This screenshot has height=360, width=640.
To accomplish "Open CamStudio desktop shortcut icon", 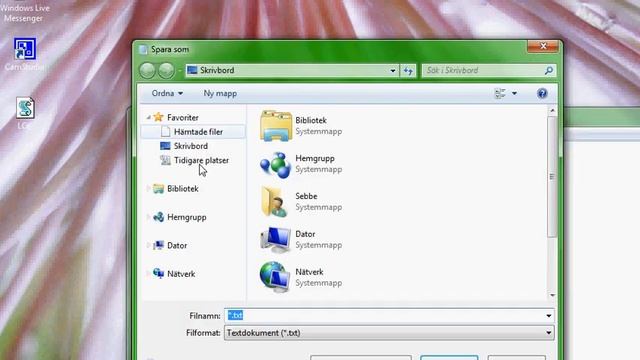I will 25,49.
